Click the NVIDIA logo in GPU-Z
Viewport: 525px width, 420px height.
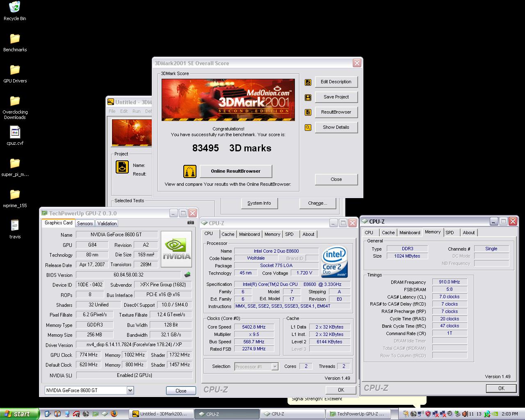(x=176, y=249)
